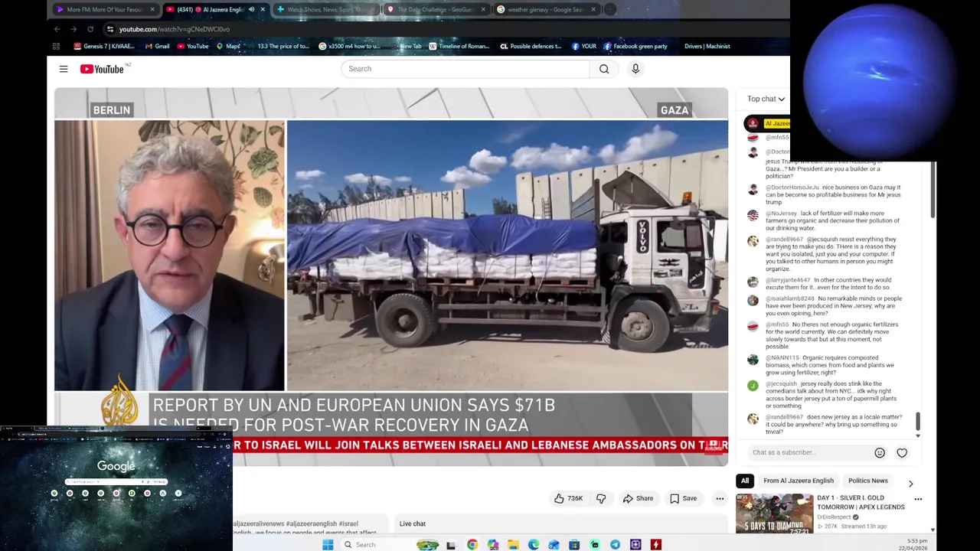The image size is (980, 551).
Task: Open Microsoft Edge from the taskbar
Action: point(534,544)
